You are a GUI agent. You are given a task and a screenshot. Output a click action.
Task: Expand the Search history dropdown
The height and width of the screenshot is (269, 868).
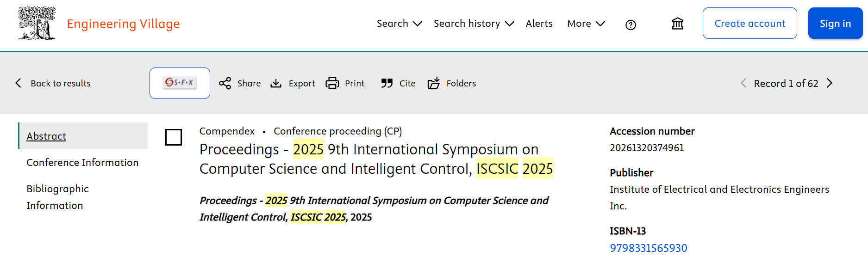(474, 24)
